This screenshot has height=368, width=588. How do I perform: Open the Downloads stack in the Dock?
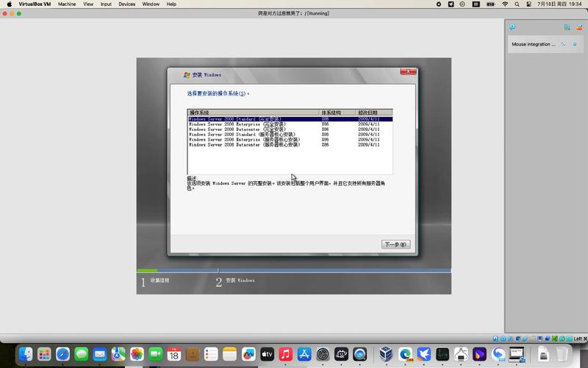[x=543, y=354]
